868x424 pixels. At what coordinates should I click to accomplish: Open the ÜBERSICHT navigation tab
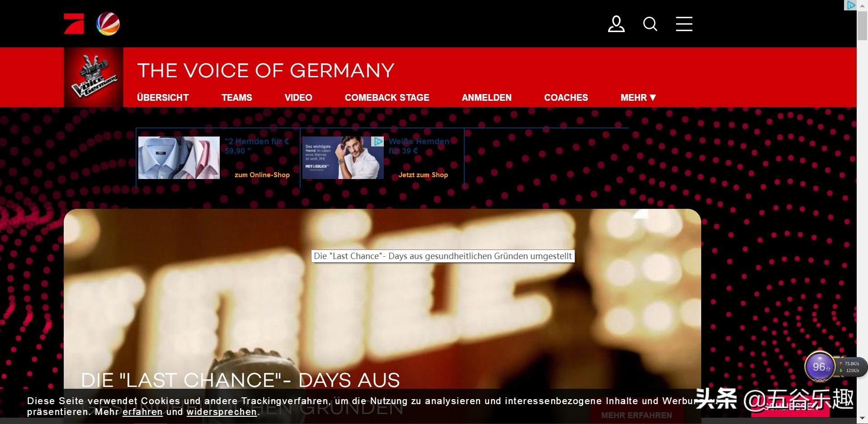[163, 98]
